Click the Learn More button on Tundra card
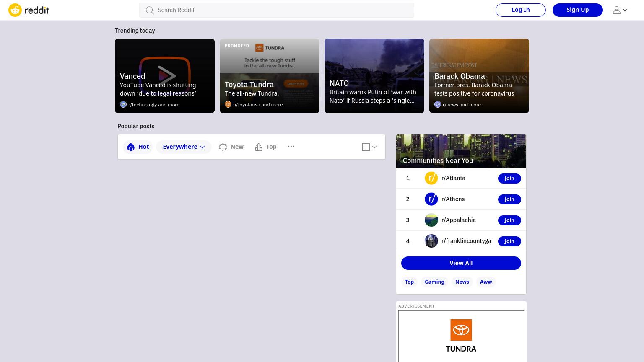 296,83
